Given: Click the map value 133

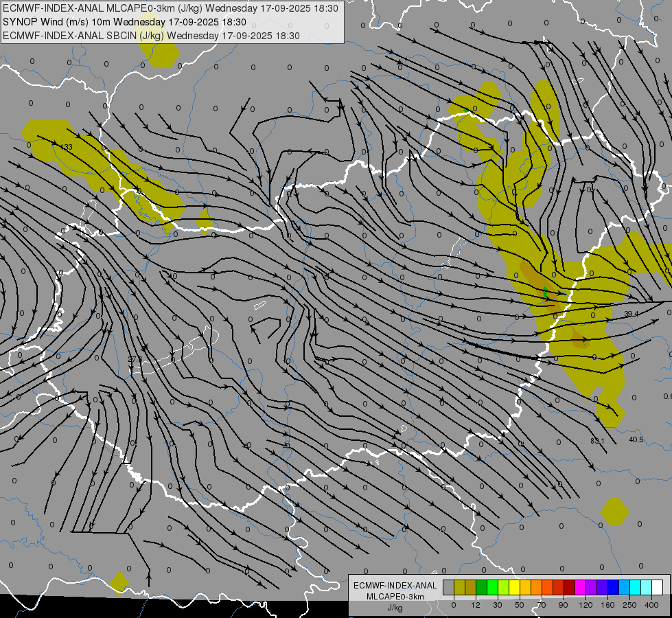Looking at the screenshot, I should click(x=67, y=147).
